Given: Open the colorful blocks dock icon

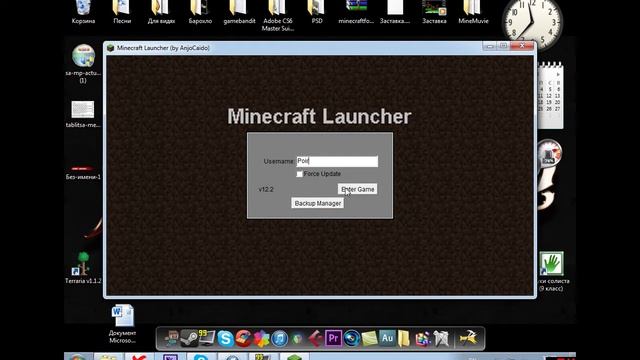Looking at the screenshot, I should pyautogui.click(x=423, y=339).
